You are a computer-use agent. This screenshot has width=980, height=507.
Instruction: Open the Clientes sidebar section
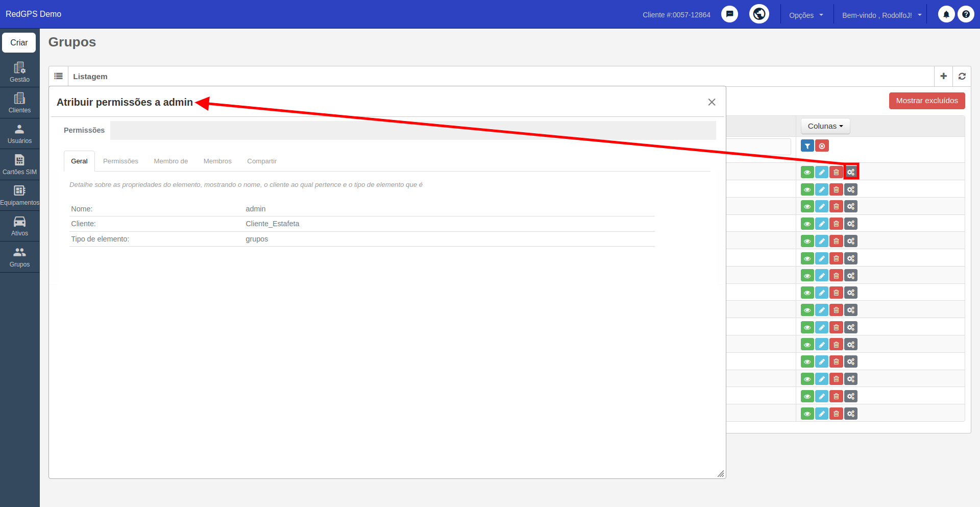pos(19,103)
